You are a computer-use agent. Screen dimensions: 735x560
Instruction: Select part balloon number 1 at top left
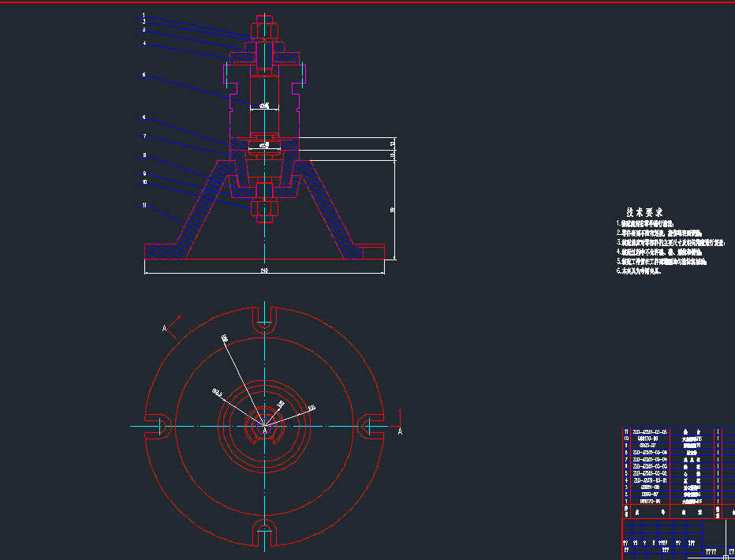click(x=144, y=15)
